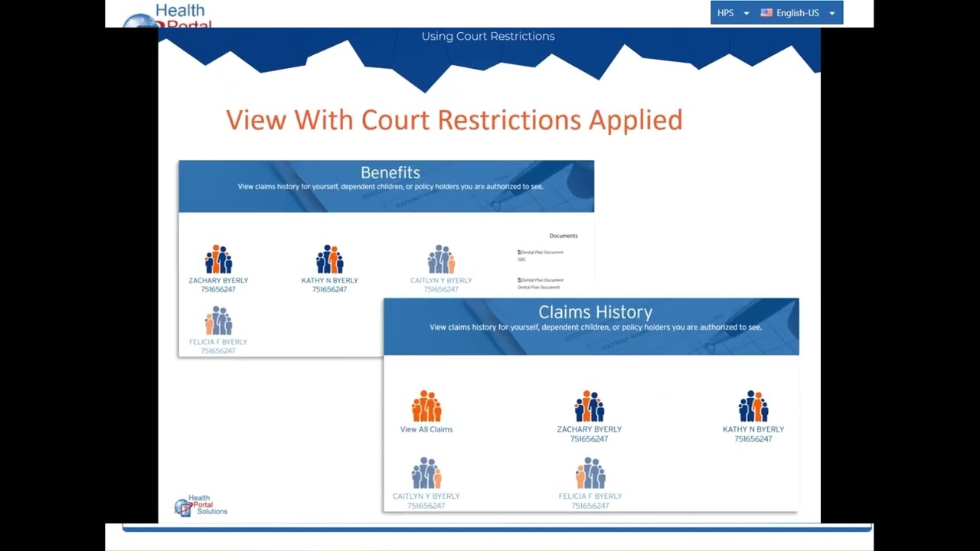Screen dimensions: 980x551
Task: Click Felicia F Byerly icon in Claims History
Action: [x=590, y=473]
